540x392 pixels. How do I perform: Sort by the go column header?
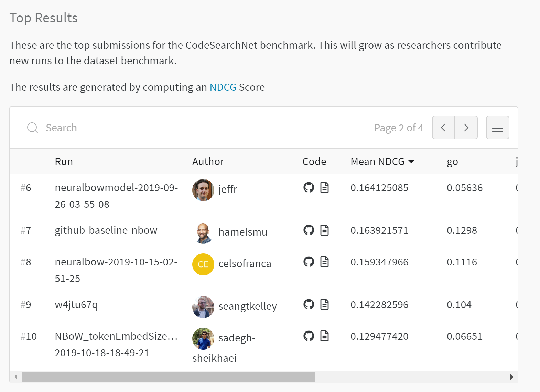(x=452, y=162)
